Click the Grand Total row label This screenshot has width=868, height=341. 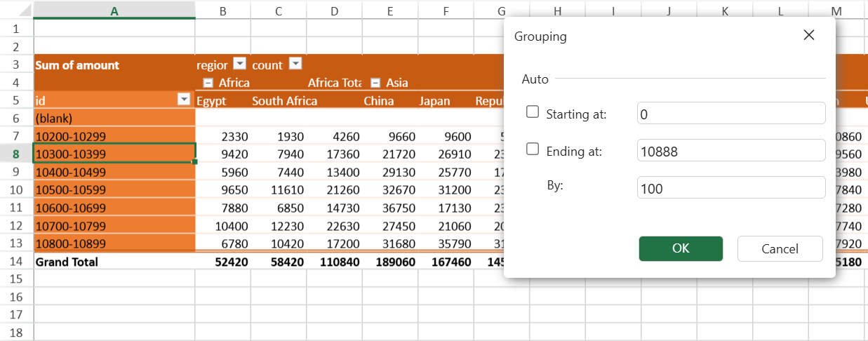click(x=114, y=262)
